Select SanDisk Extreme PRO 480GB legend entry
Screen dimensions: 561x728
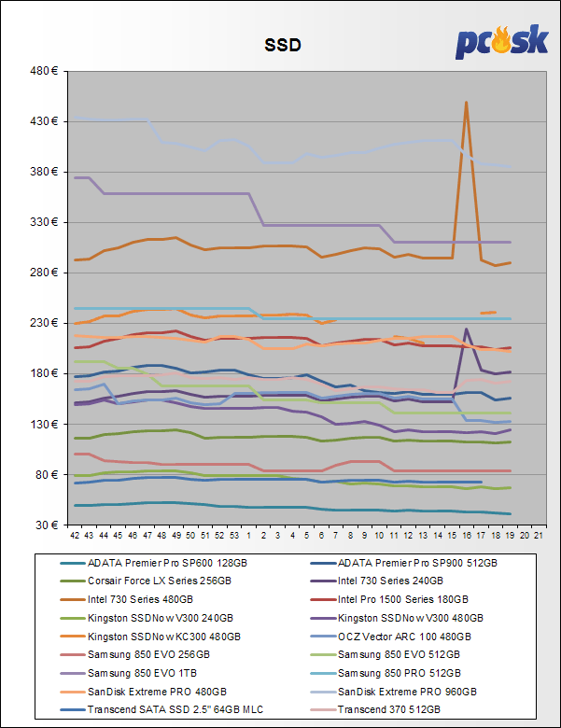coord(144,692)
